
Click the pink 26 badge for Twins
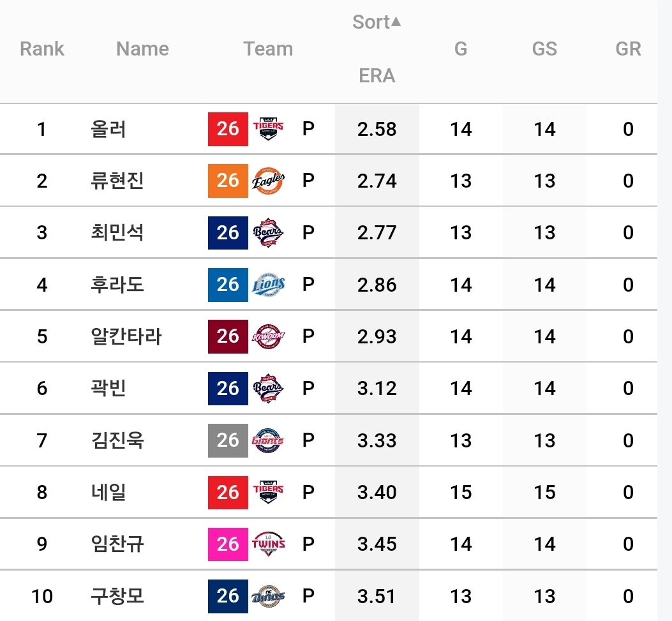point(228,544)
